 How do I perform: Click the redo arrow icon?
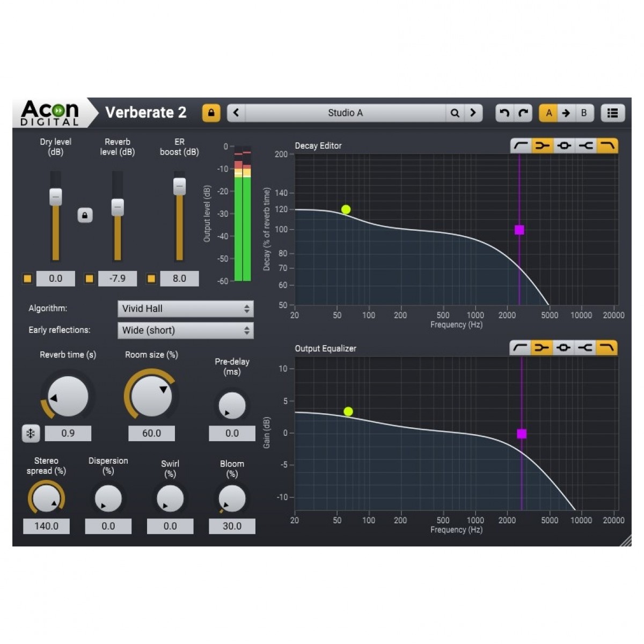tap(523, 113)
